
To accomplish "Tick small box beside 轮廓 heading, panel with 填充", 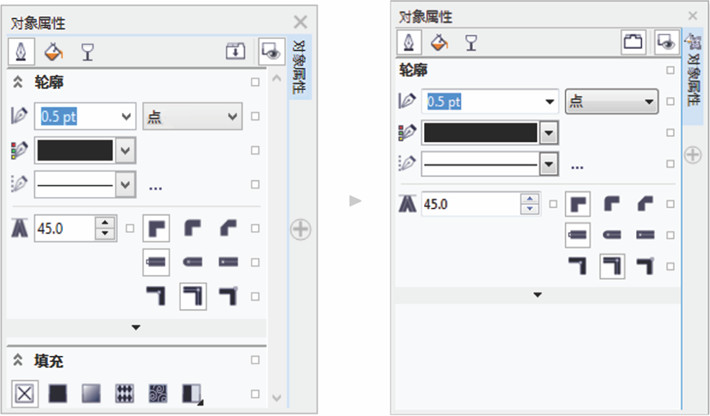I will click(255, 82).
